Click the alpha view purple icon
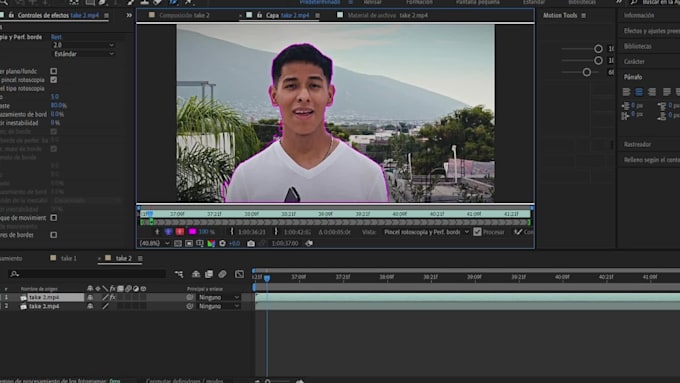This screenshot has height=383, width=680. click(x=168, y=232)
